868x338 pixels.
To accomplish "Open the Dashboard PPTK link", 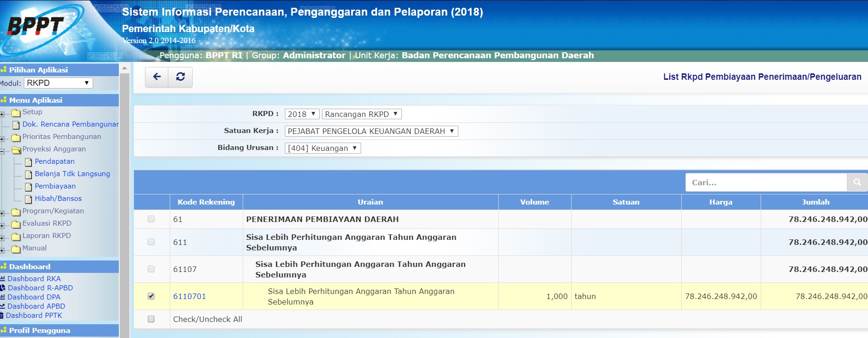I will point(34,315).
